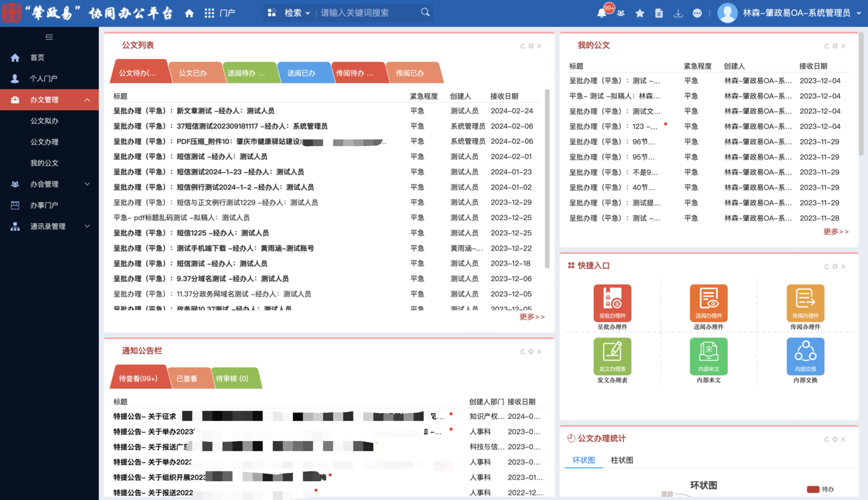Image resolution: width=868 pixels, height=500 pixels.
Task: Open the 检索 dropdown
Action: 297,13
